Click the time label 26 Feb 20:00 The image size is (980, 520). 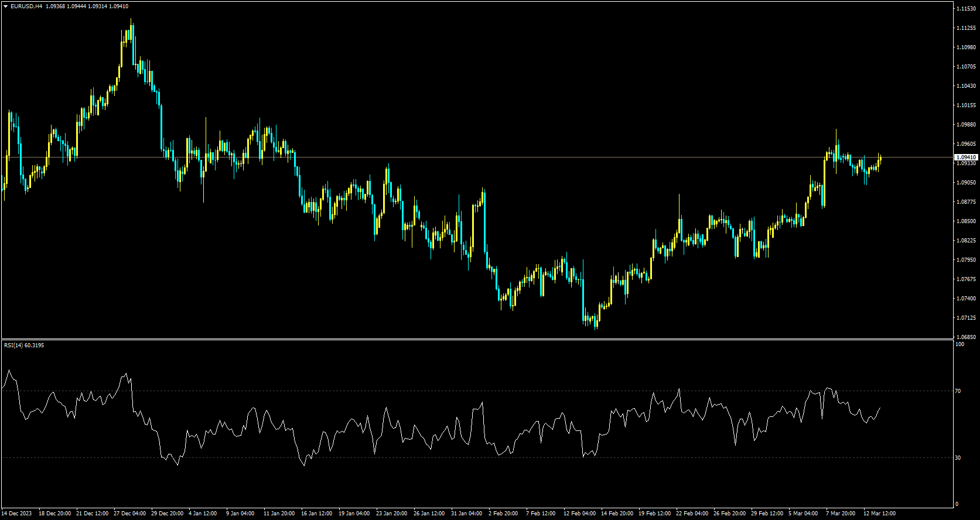tap(729, 514)
